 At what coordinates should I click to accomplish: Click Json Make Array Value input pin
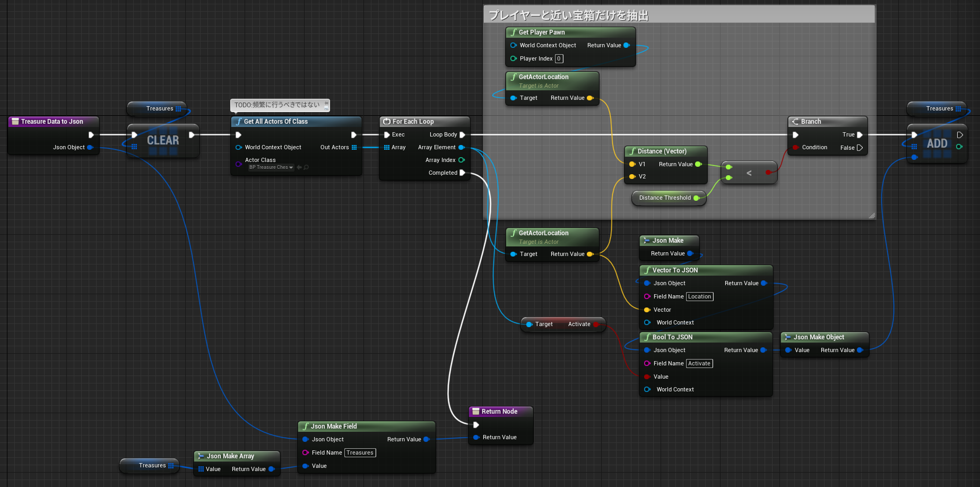201,469
